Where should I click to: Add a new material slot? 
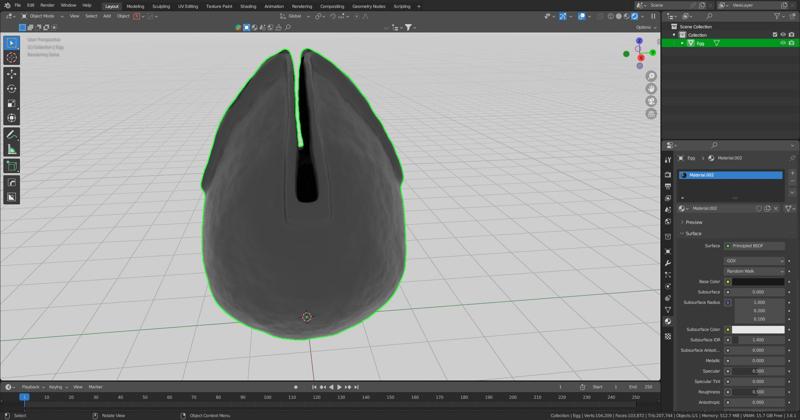pyautogui.click(x=792, y=174)
